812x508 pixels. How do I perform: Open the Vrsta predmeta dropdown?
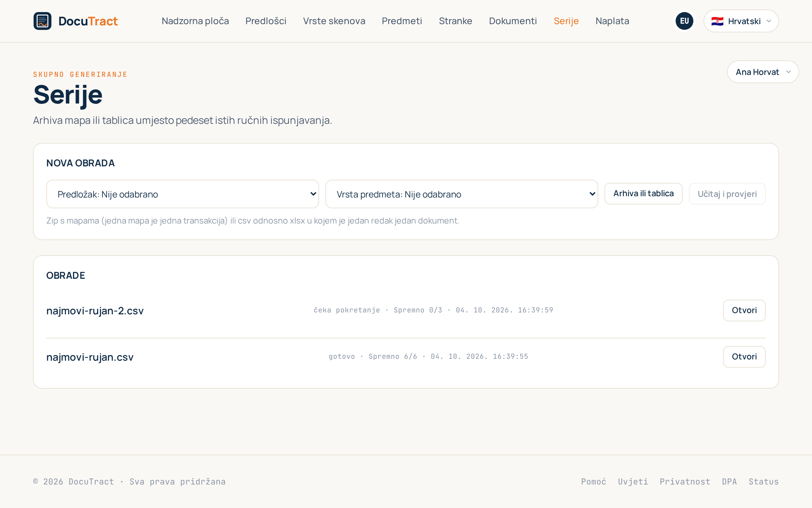pos(462,194)
